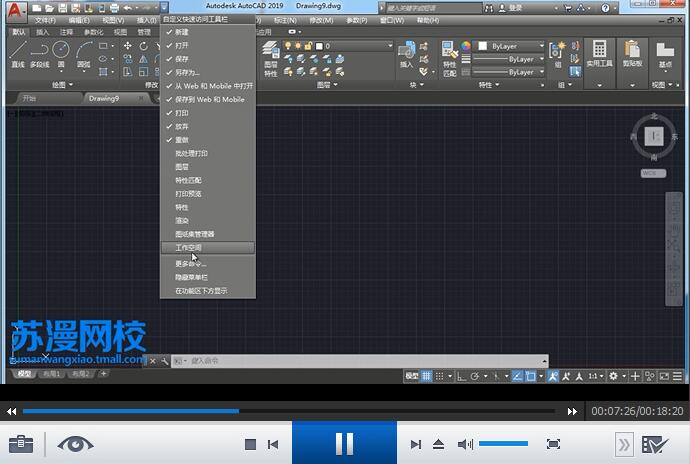The image size is (690, 464).
Task: Choose 在功能区下方显示 from the menu
Action: pos(208,291)
